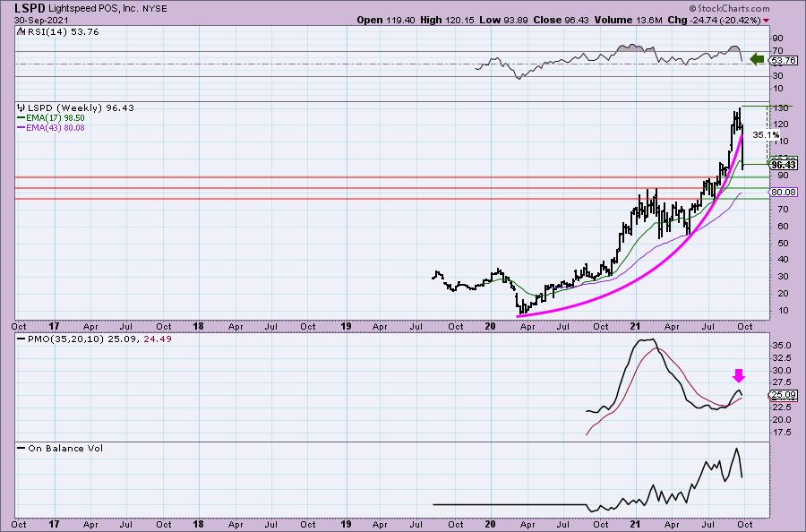Click the EMA(43) 80.08 legend text
The width and height of the screenshot is (806, 532).
[x=55, y=127]
